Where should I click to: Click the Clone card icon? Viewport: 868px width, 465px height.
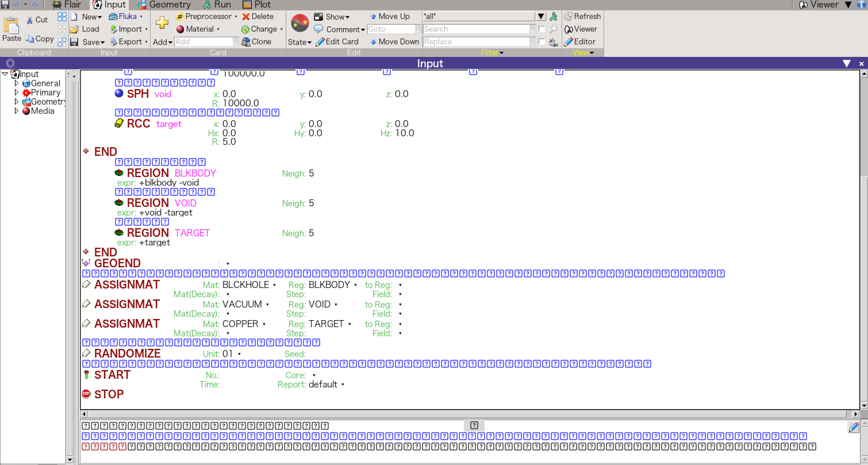pos(246,41)
